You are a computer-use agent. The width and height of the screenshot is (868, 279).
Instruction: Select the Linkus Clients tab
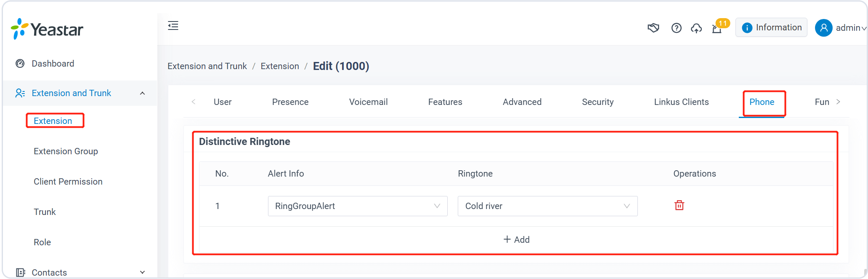click(x=681, y=102)
